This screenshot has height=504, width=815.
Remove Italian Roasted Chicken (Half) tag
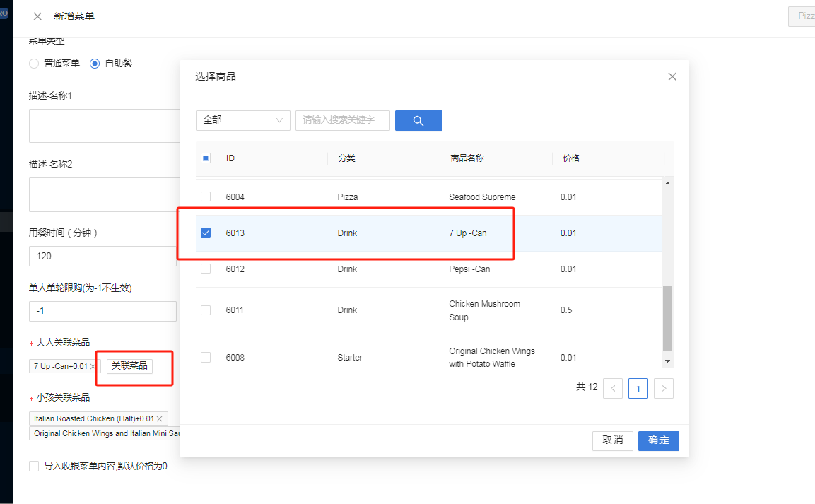pyautogui.click(x=160, y=418)
